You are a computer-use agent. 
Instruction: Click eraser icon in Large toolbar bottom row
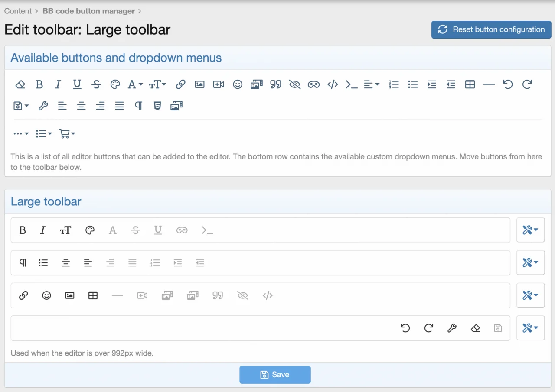(x=475, y=328)
